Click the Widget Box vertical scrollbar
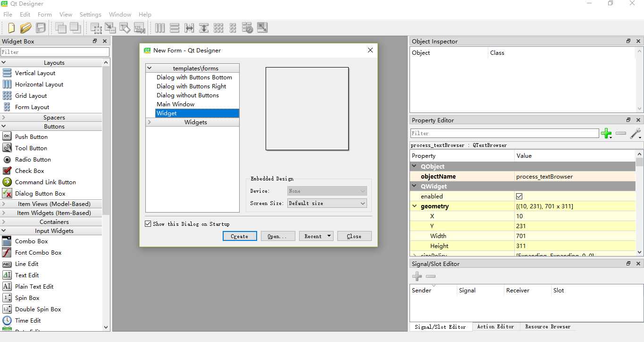Viewport: 644px width, 342px height. coord(106,195)
